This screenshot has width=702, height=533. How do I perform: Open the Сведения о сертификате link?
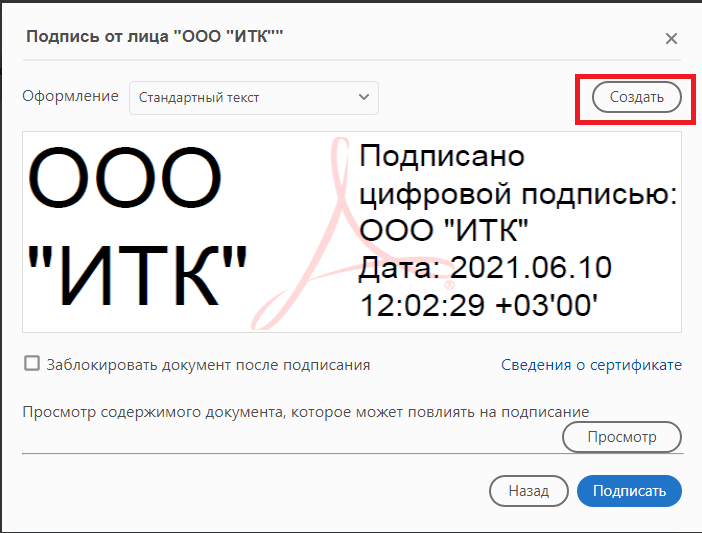(591, 365)
